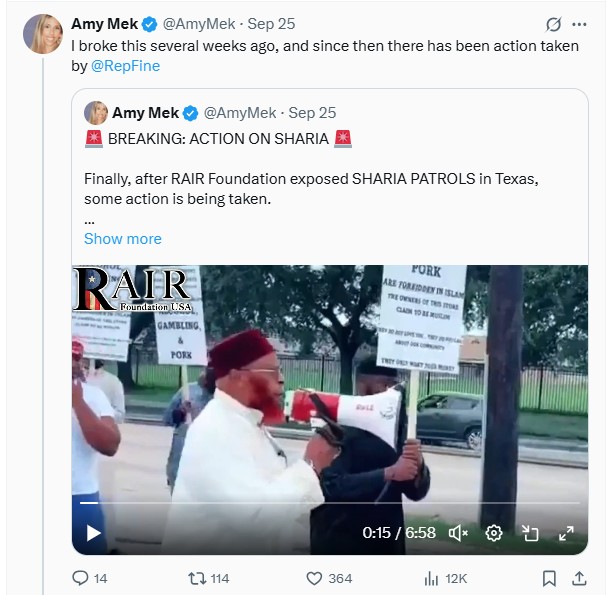
Task: Bookmark this post
Action: tap(549, 578)
